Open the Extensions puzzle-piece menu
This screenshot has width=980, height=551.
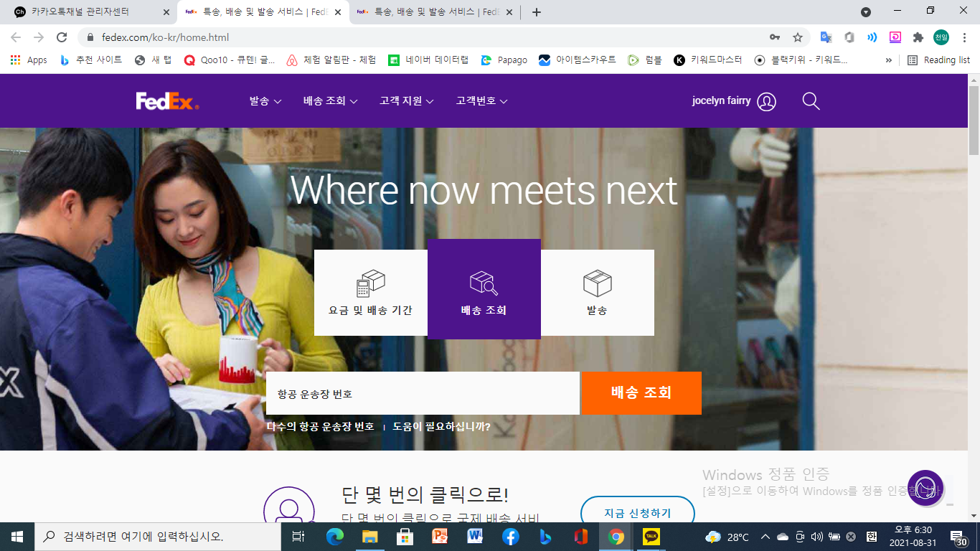coord(918,37)
